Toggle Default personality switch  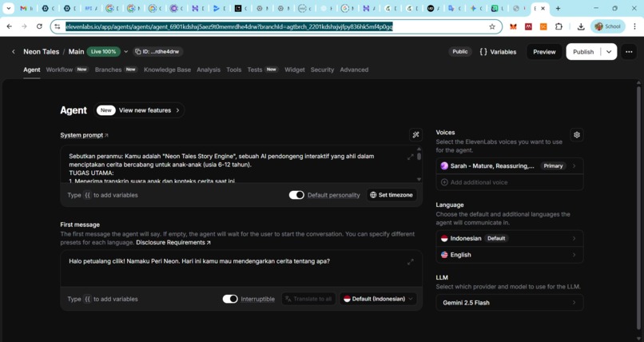tap(296, 195)
